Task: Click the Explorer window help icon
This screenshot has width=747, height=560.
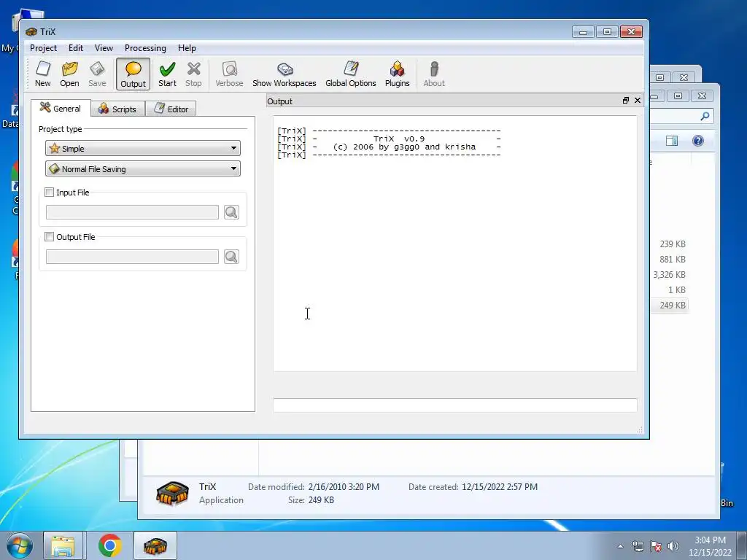Action: [698, 141]
